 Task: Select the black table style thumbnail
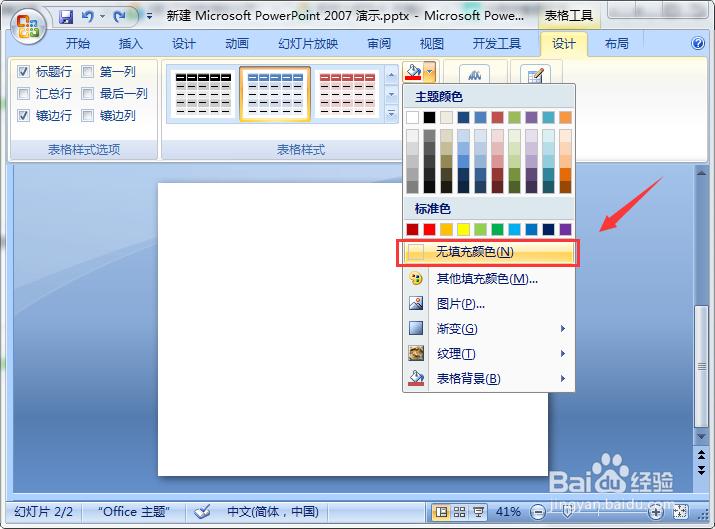(203, 93)
